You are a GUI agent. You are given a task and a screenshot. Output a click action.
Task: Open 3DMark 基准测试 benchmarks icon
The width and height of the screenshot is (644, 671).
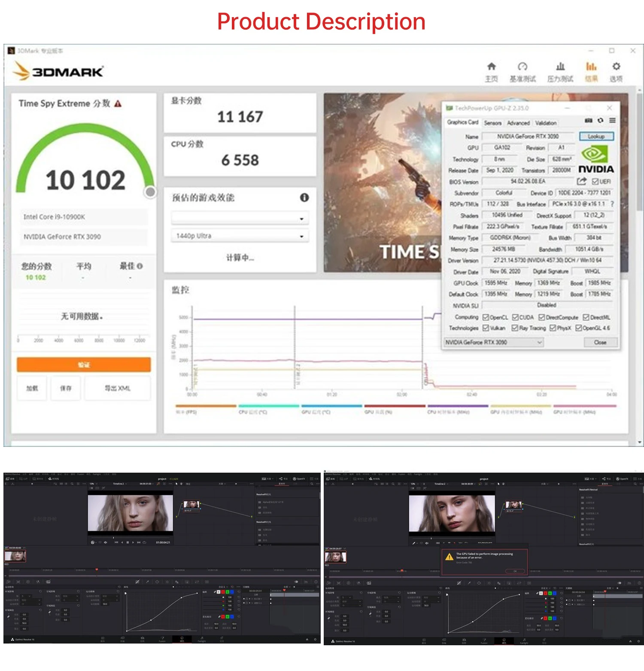tap(522, 67)
